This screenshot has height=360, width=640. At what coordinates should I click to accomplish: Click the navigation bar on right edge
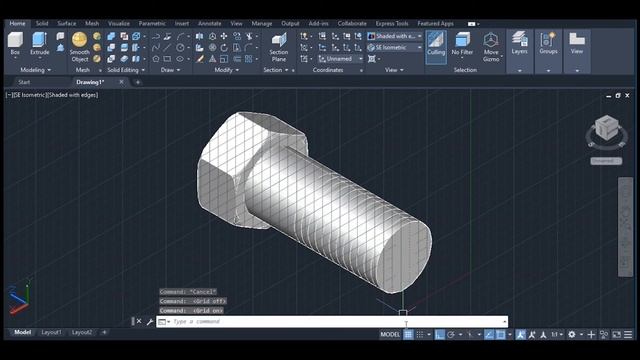click(x=625, y=227)
